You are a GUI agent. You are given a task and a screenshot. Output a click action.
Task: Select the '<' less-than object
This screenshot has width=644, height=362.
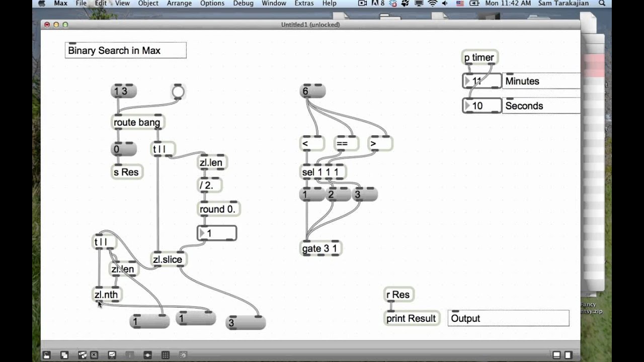pos(312,144)
